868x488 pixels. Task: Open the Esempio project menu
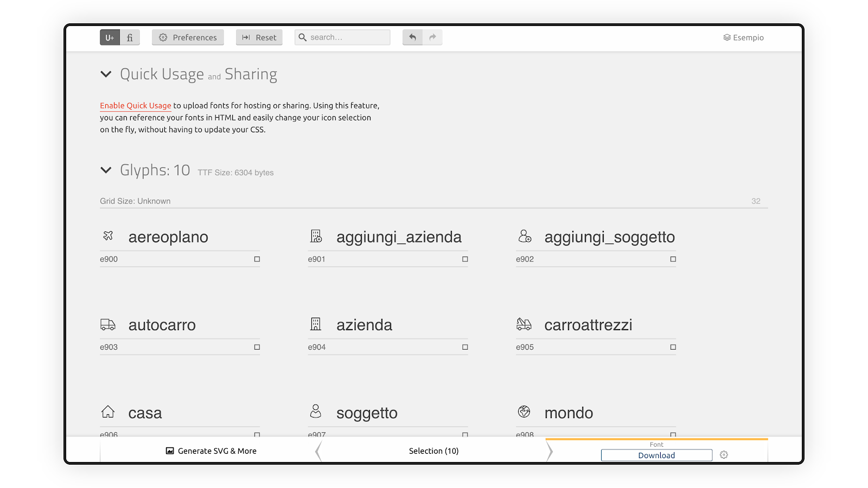[743, 37]
